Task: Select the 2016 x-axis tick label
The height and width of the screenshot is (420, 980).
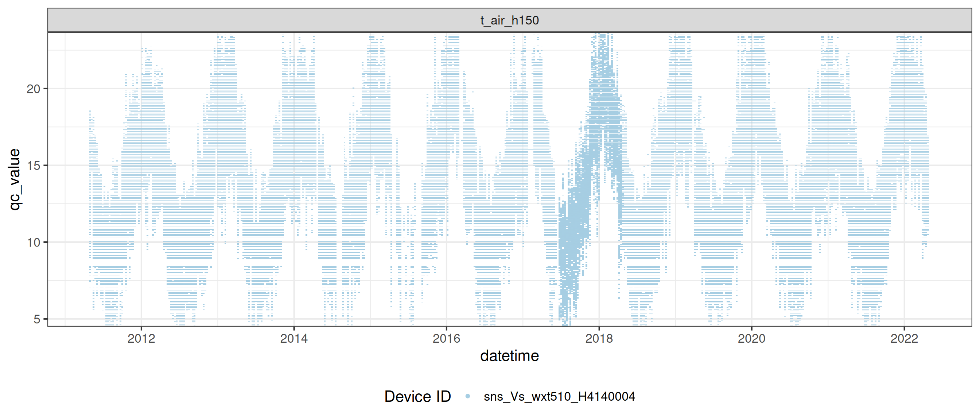Action: pos(446,338)
